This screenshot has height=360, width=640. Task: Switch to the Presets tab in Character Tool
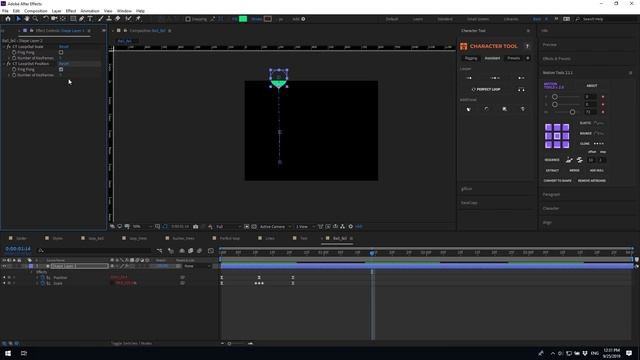click(513, 58)
